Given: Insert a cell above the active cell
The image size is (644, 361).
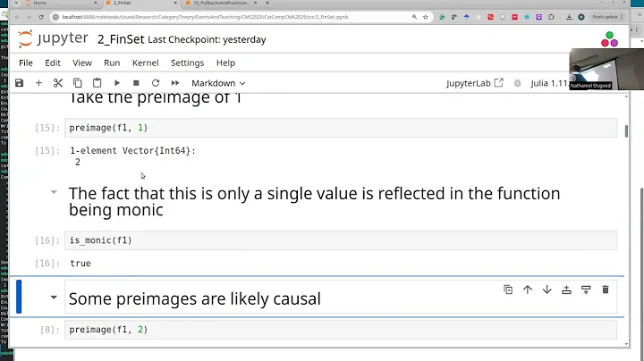Looking at the screenshot, I should (x=566, y=290).
